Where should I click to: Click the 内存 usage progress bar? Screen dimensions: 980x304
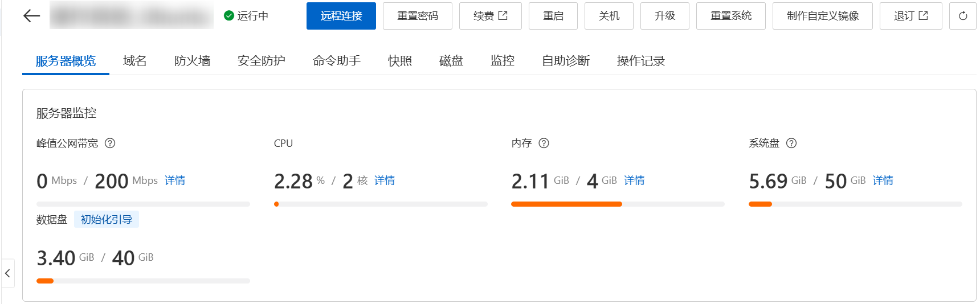click(x=618, y=204)
